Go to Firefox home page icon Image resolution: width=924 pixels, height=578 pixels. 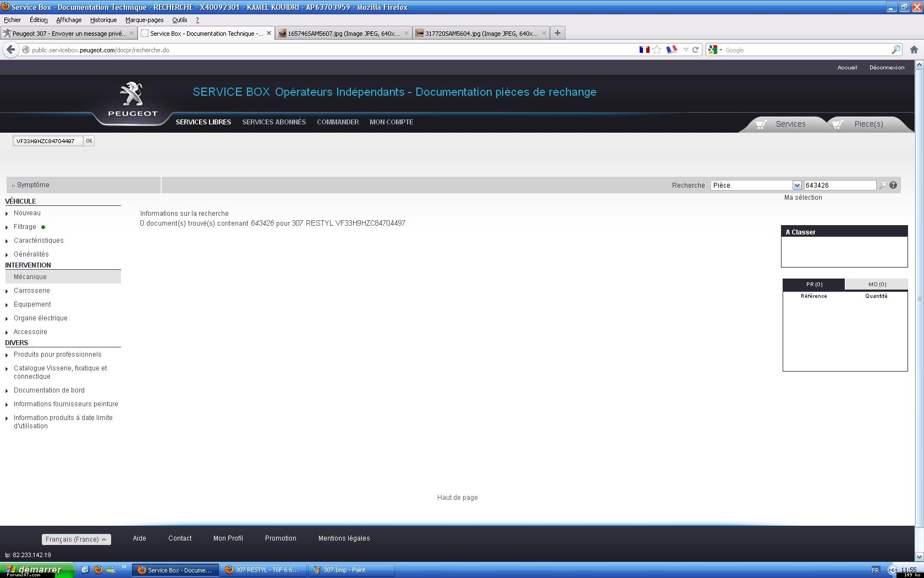point(914,50)
